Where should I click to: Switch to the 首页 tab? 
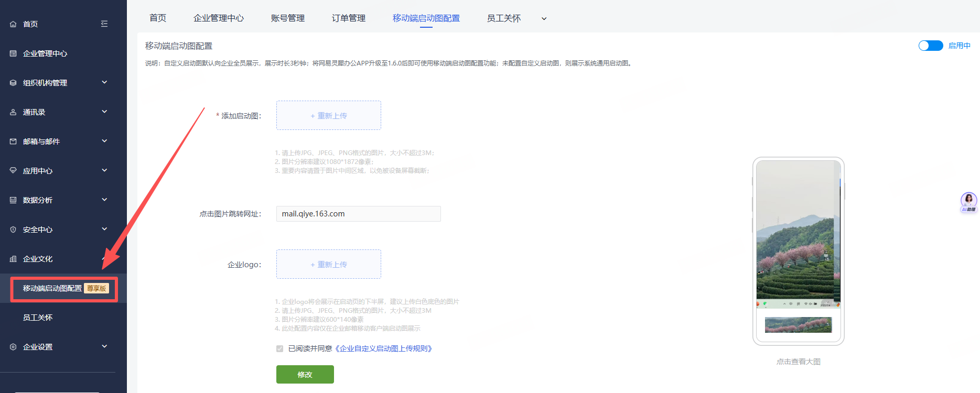(158, 18)
